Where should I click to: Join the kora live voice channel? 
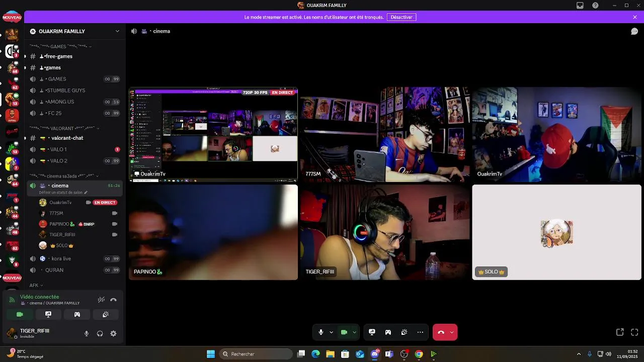tap(75, 258)
